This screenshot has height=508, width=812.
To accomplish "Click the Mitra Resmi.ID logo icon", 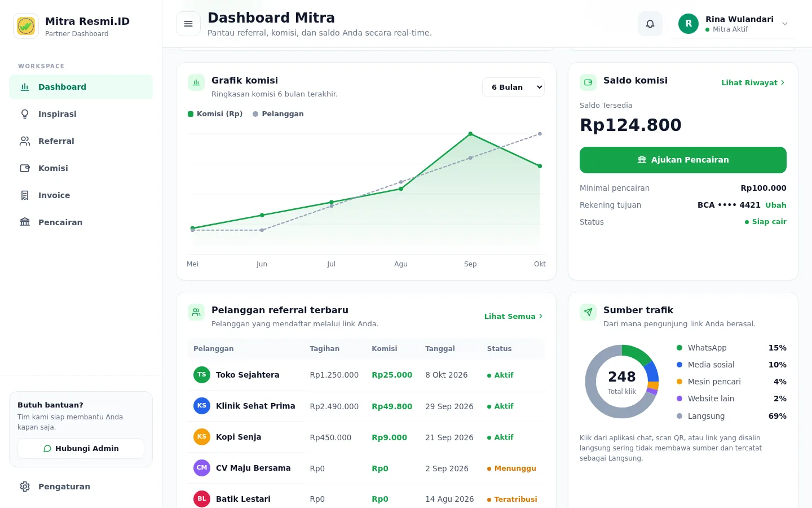I will (x=26, y=26).
